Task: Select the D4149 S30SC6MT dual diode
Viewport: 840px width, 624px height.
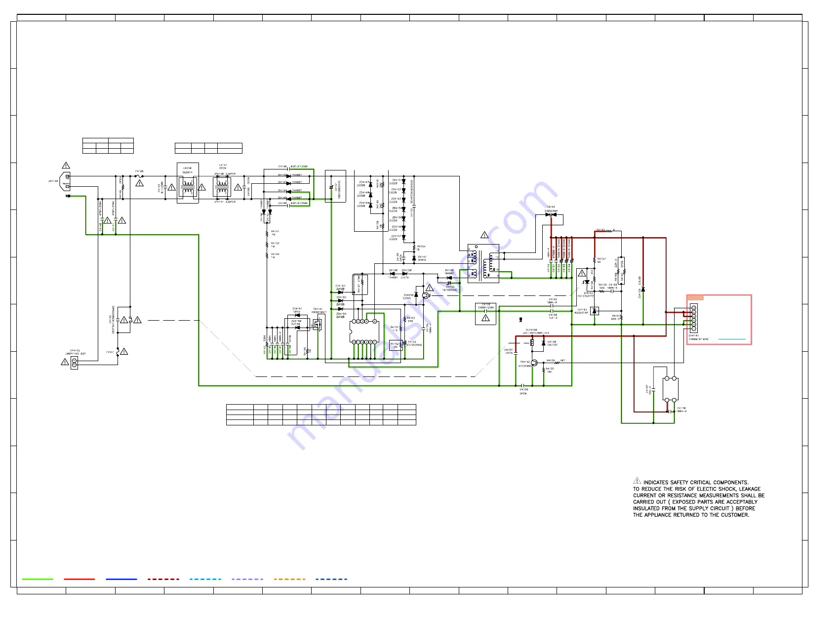Action: click(551, 215)
